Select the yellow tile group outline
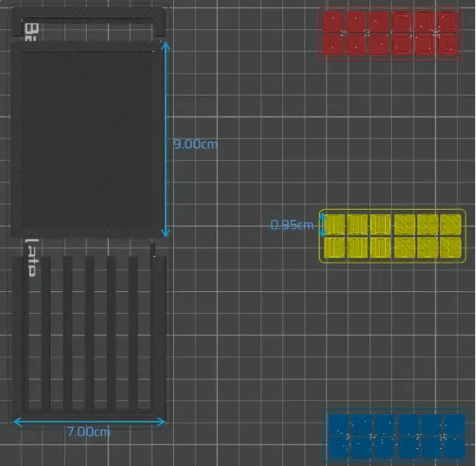 click(392, 236)
